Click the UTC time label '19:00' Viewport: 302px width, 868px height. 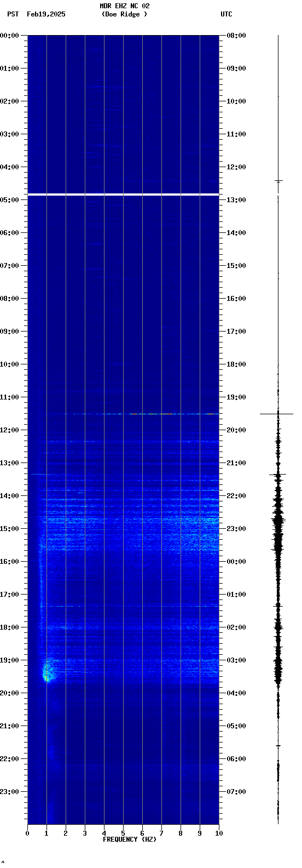click(x=236, y=397)
